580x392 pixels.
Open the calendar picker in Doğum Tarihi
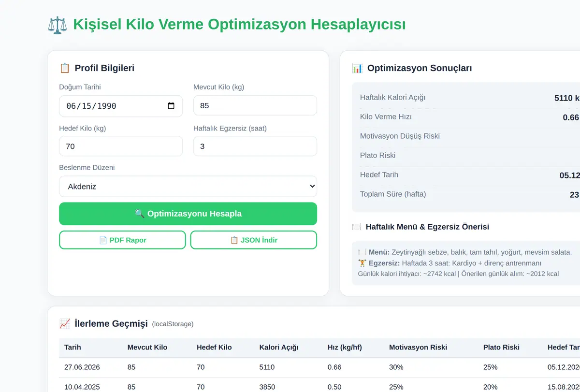point(171,106)
